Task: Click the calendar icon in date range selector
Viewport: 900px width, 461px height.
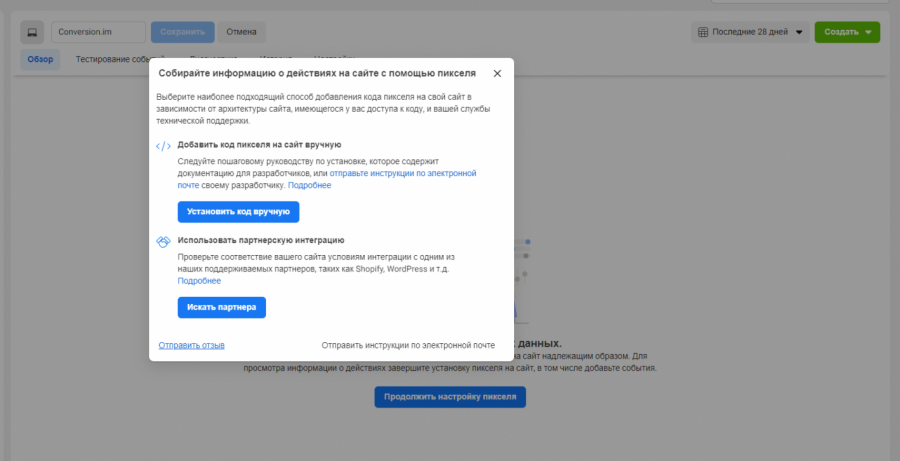Action: (x=703, y=32)
